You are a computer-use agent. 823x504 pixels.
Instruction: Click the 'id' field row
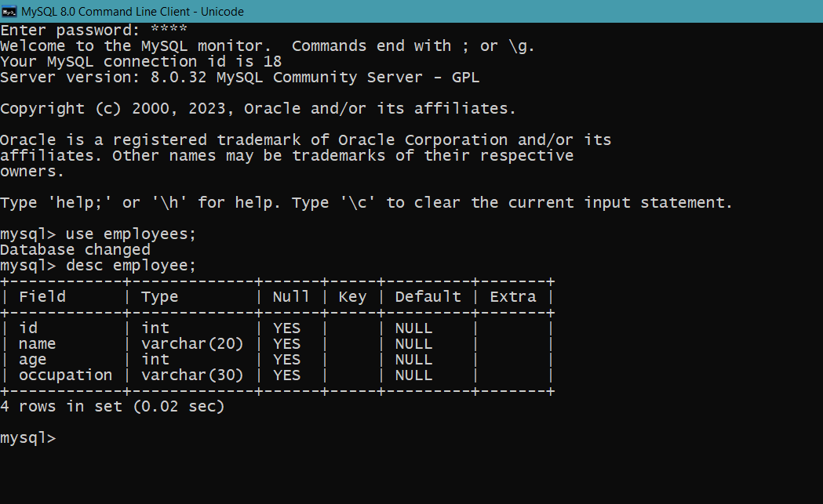[x=277, y=328]
